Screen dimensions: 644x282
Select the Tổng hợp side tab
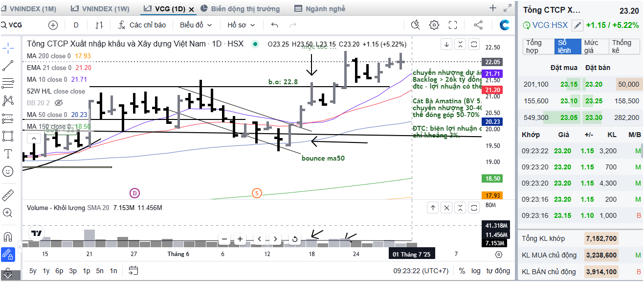pos(538,47)
